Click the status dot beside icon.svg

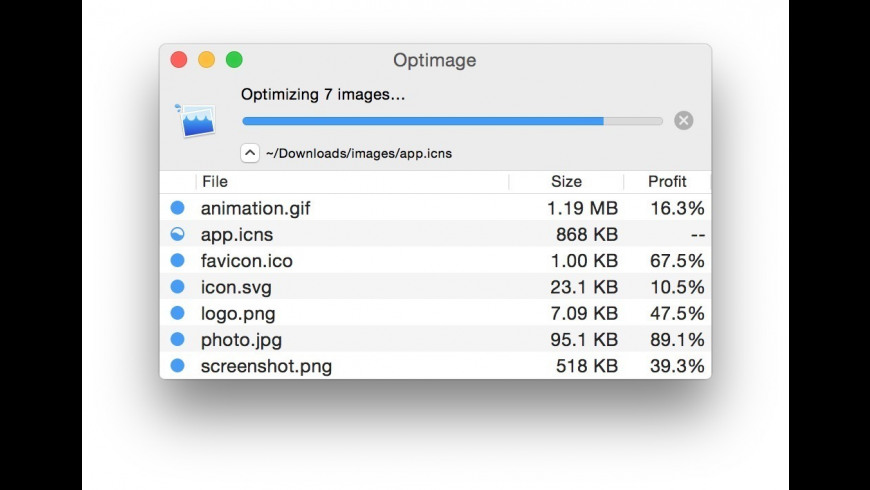point(178,287)
